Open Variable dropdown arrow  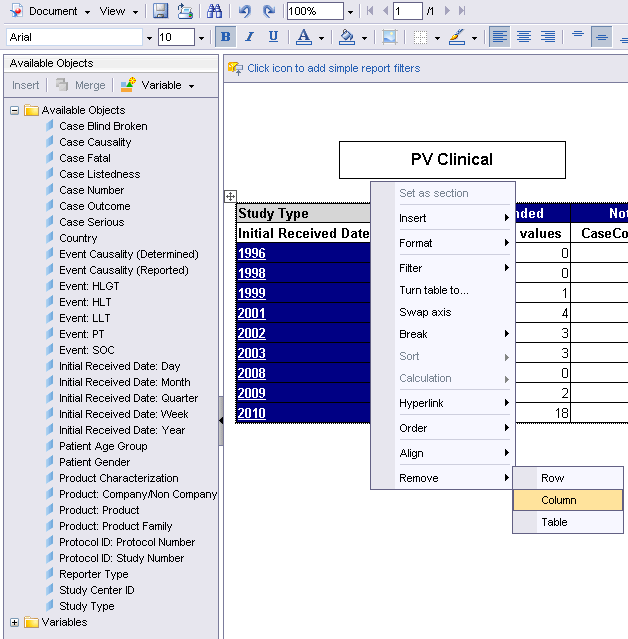tap(192, 86)
